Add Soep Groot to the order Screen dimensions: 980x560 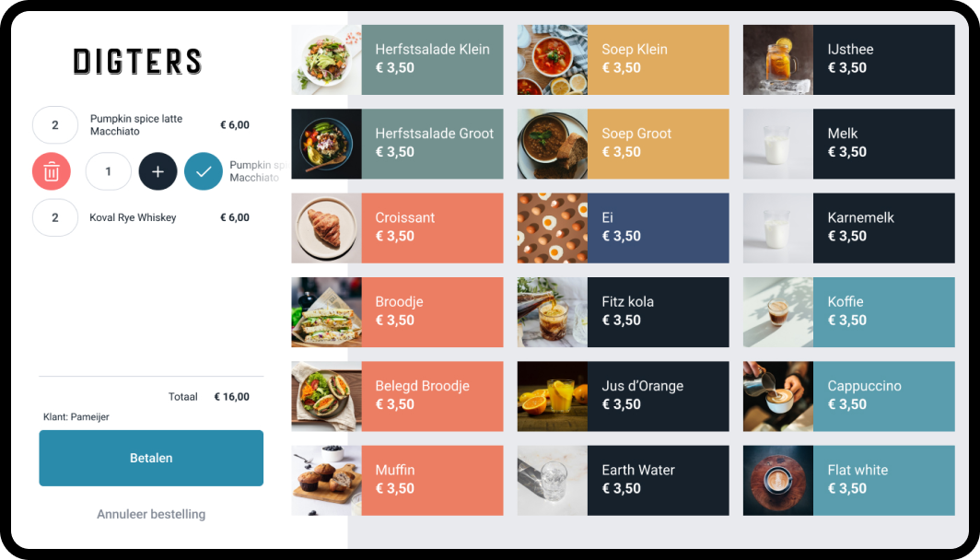point(624,144)
